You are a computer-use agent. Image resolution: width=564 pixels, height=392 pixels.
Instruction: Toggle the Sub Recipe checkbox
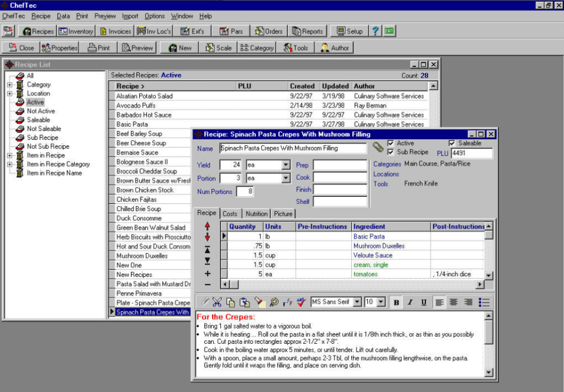tap(391, 152)
